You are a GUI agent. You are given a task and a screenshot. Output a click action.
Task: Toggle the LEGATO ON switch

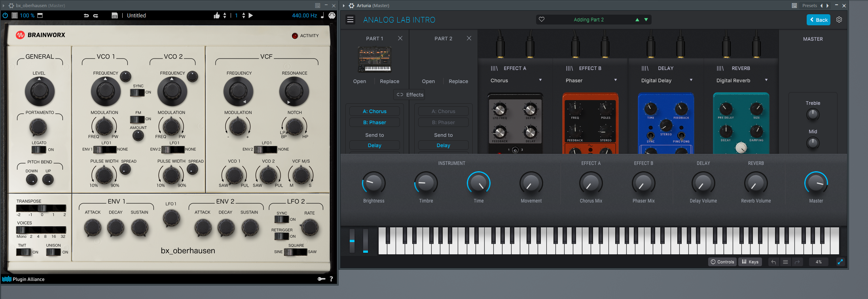pos(39,149)
